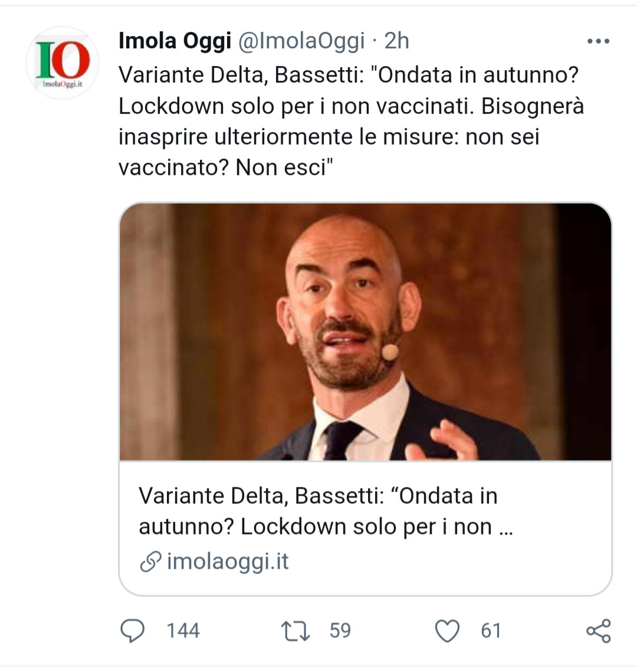This screenshot has height=672, width=637.
Task: Click the @ImolaOggi handle
Action: pyautogui.click(x=301, y=41)
